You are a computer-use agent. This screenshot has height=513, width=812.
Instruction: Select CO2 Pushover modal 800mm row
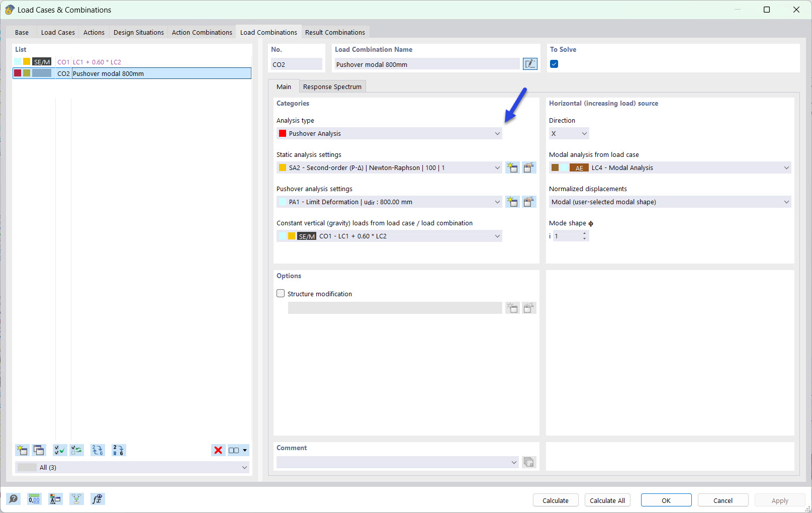click(x=132, y=73)
